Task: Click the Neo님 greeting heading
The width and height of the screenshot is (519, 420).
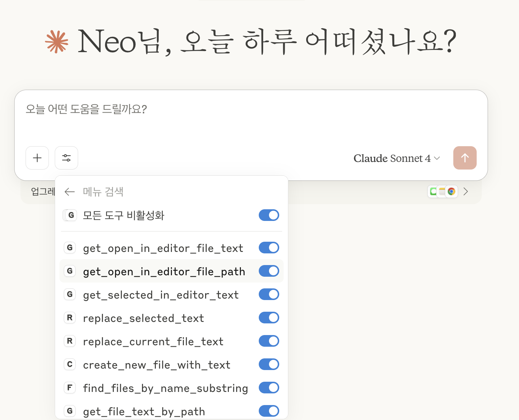Action: click(267, 42)
